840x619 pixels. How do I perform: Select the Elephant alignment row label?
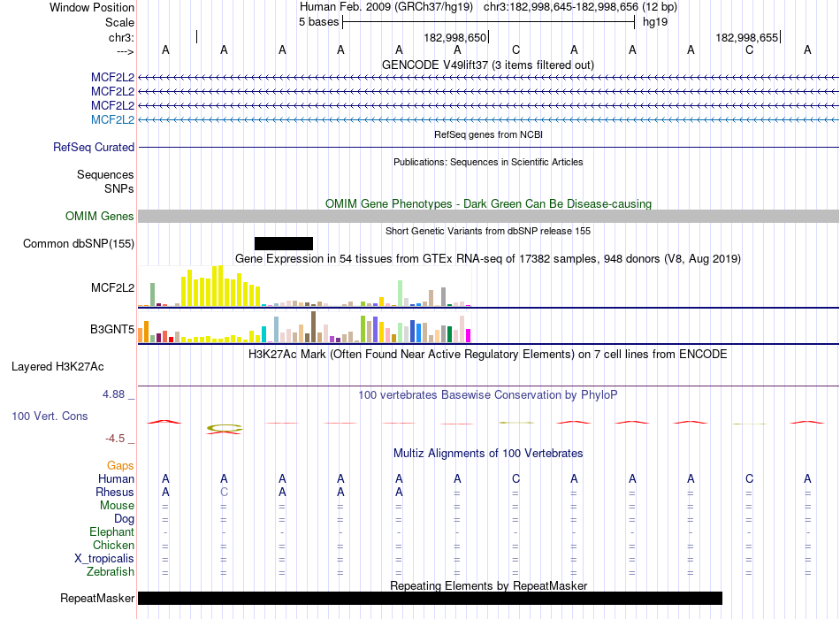click(x=111, y=532)
